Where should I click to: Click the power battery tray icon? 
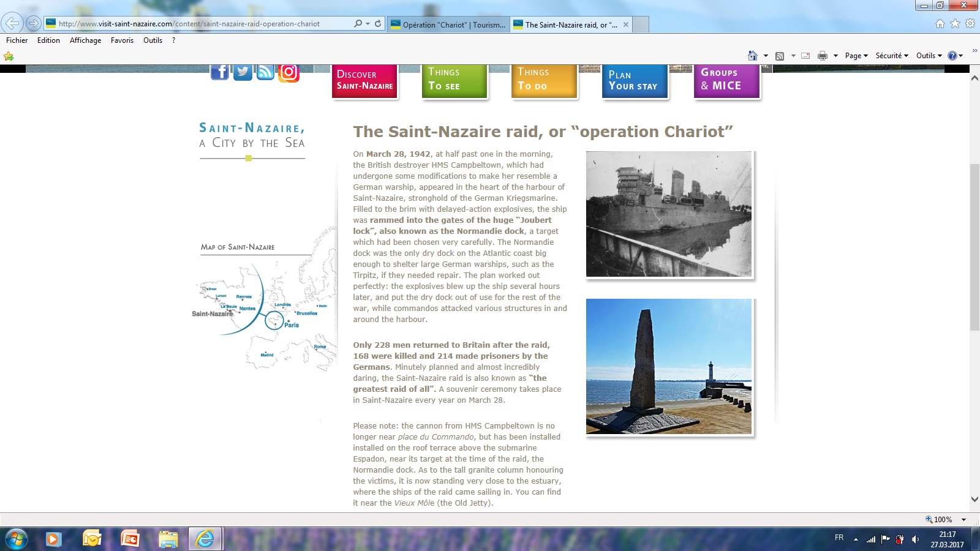click(x=900, y=539)
